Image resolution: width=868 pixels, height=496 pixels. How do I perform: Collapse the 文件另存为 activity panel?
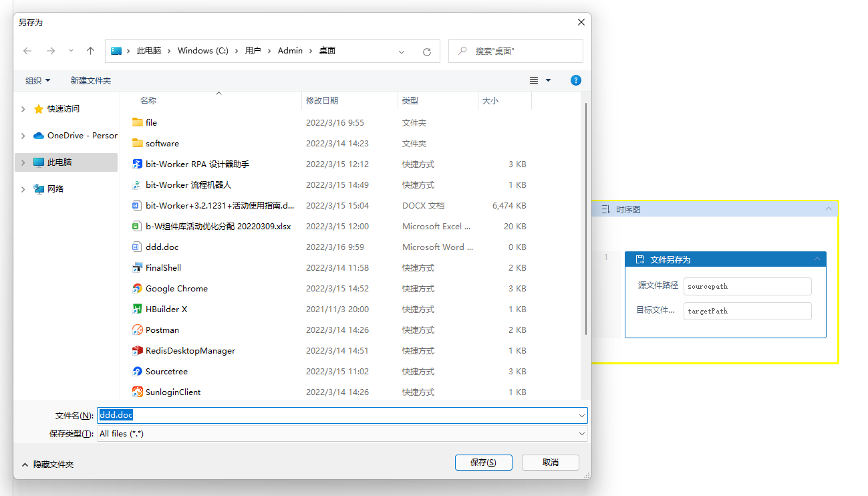[817, 259]
